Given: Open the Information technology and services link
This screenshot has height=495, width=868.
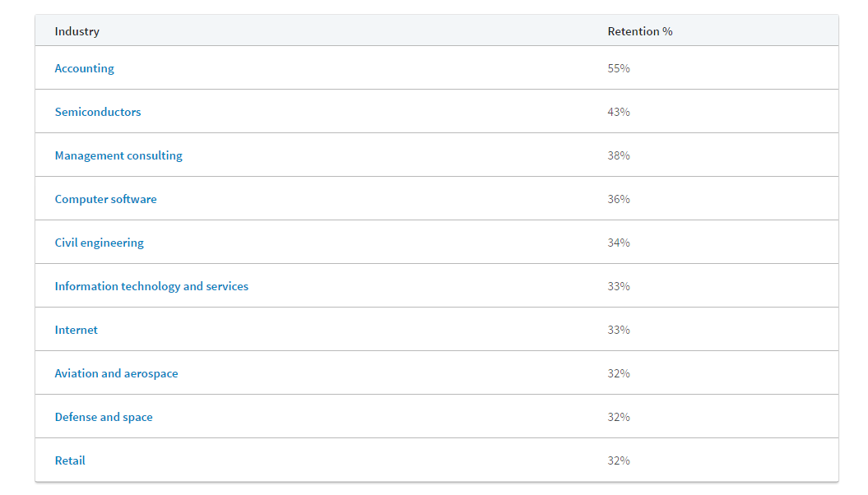Looking at the screenshot, I should [151, 285].
